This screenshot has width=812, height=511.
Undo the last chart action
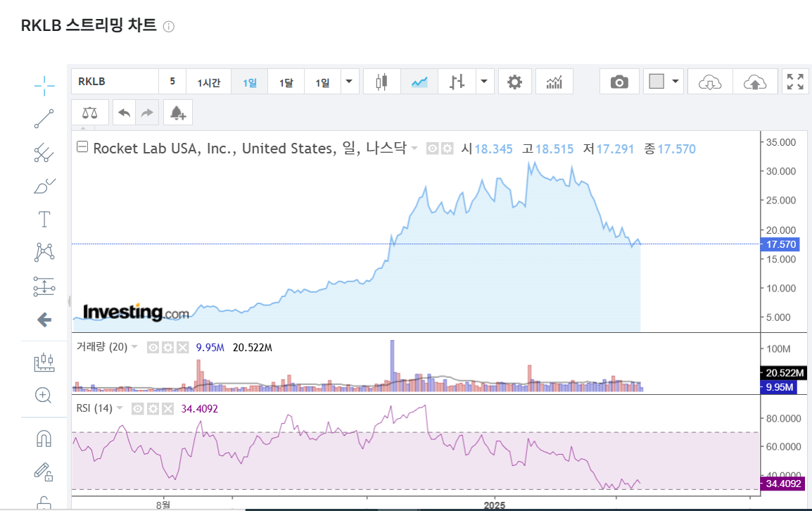(125, 113)
